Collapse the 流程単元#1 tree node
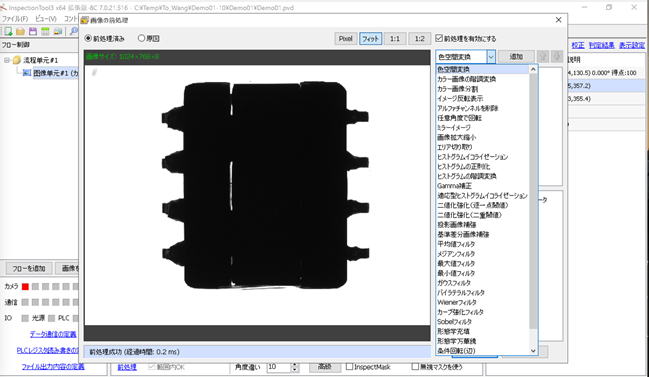 7,60
